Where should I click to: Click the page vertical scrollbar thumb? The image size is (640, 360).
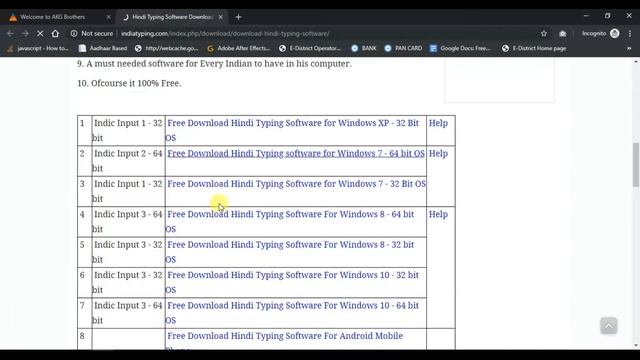pos(636,165)
